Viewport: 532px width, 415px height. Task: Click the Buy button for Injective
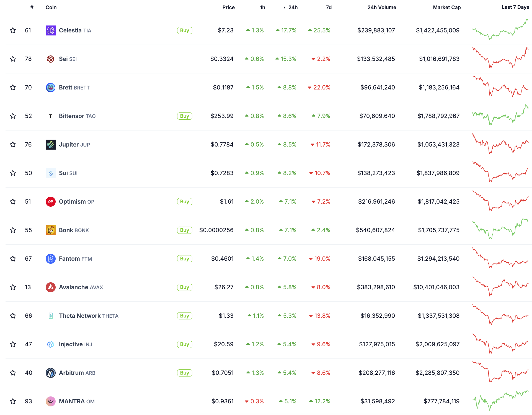[185, 344]
